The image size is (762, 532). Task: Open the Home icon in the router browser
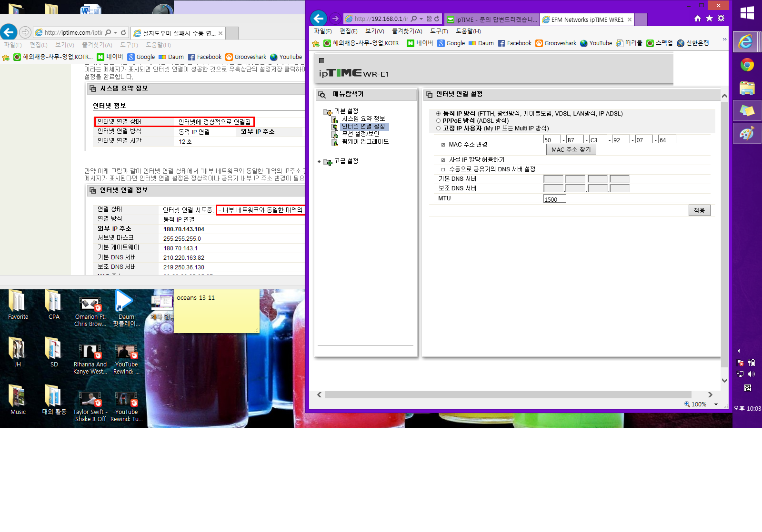tap(698, 18)
